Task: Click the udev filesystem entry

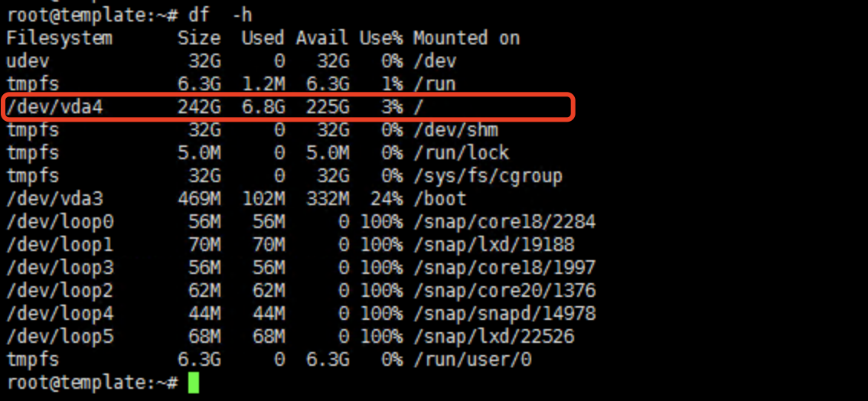Action: click(28, 61)
